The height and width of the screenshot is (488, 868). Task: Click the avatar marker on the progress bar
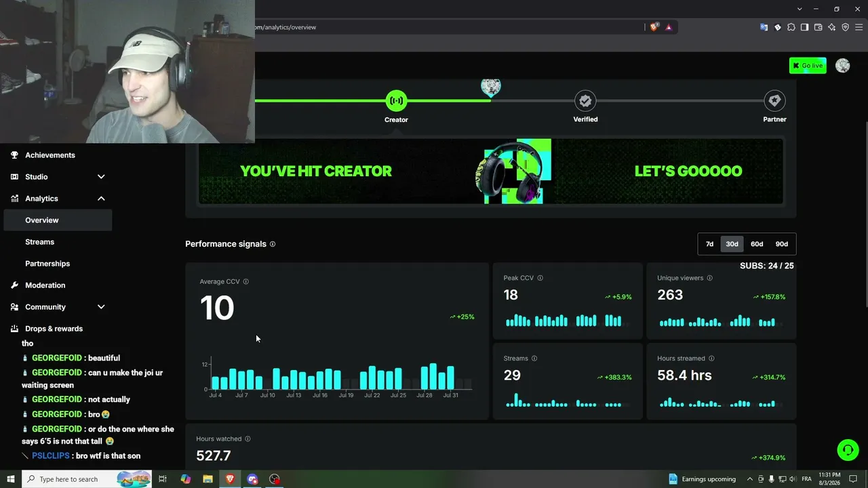pyautogui.click(x=491, y=87)
